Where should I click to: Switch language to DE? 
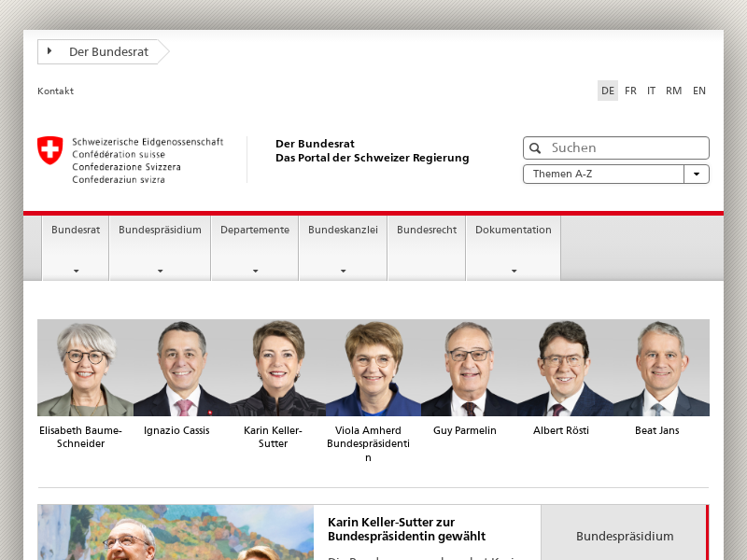(608, 91)
